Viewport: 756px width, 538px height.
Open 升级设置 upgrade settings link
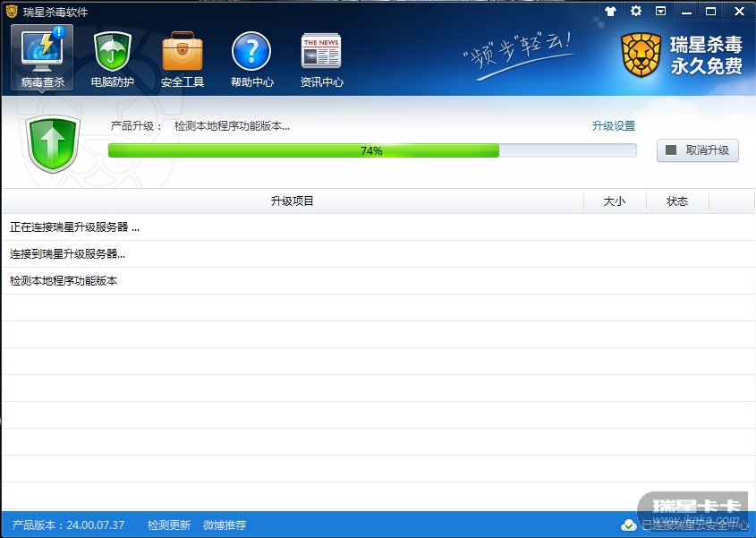point(613,126)
